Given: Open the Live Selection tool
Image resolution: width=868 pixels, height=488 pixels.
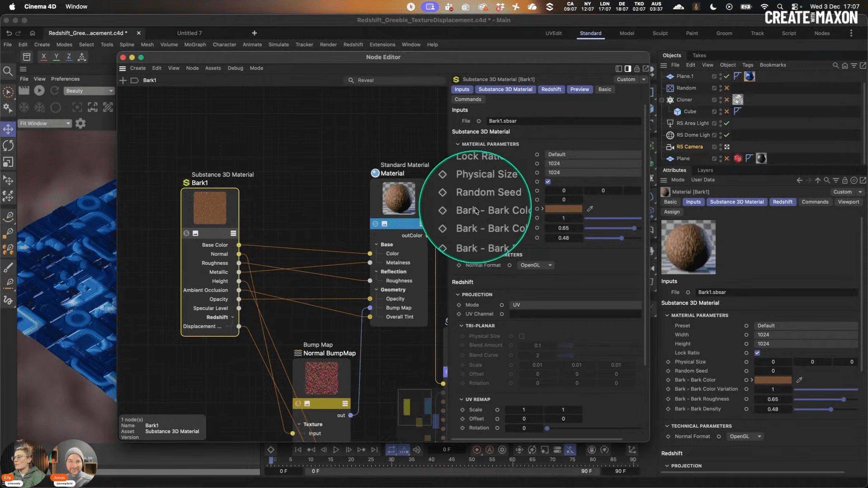Looking at the screenshot, I should [8, 91].
